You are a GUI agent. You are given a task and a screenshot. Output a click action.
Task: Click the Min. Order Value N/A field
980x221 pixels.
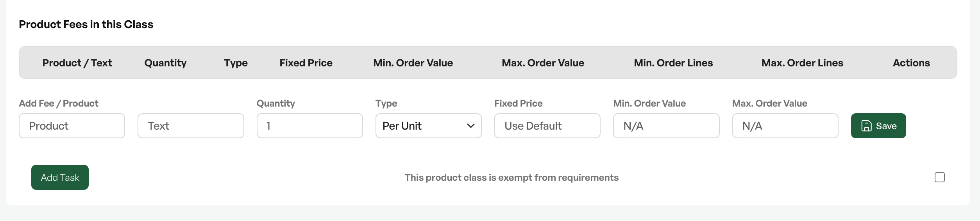click(666, 126)
